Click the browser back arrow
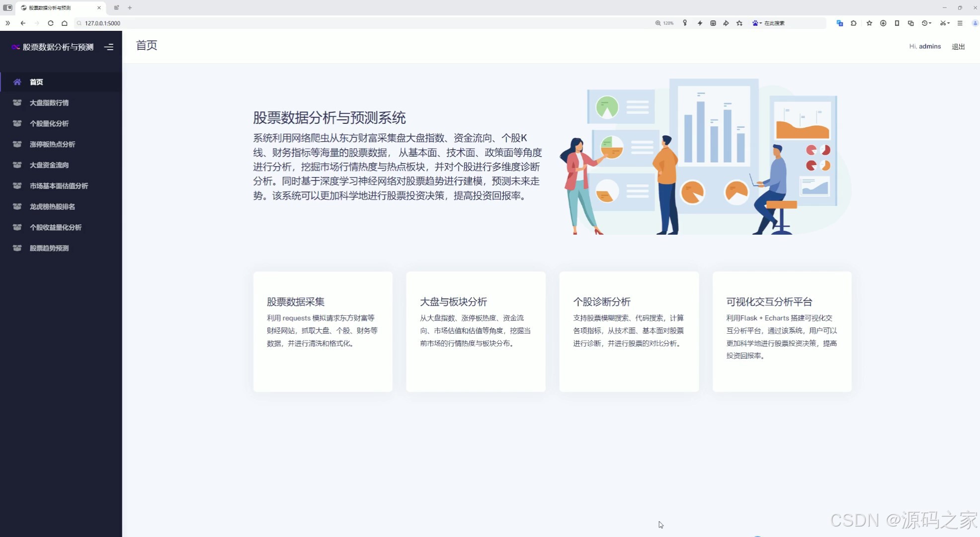The image size is (980, 537). point(23,23)
